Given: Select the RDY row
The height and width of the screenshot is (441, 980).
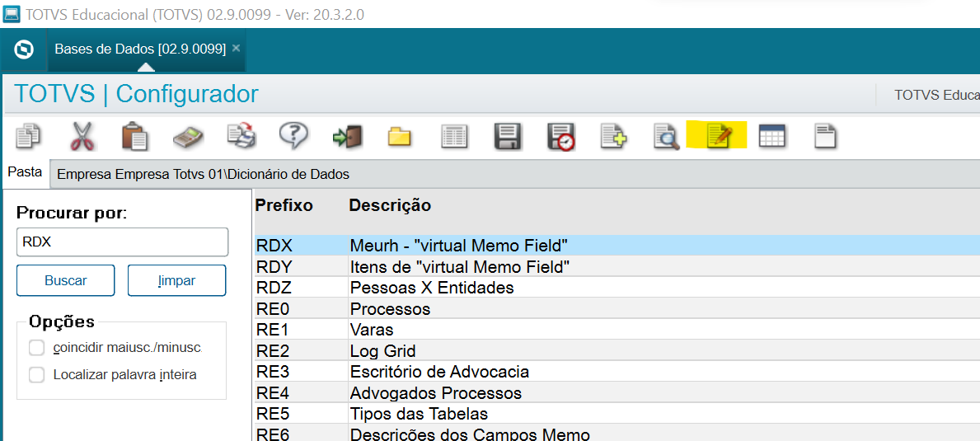Looking at the screenshot, I should click(x=617, y=267).
